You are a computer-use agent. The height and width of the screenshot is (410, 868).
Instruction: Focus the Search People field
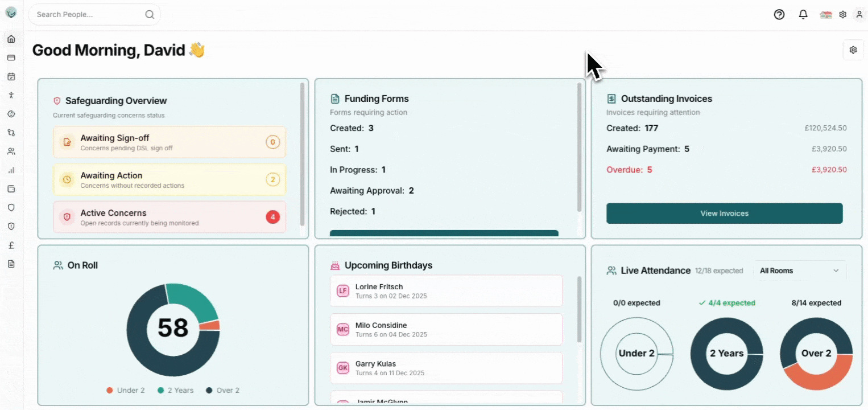[94, 15]
